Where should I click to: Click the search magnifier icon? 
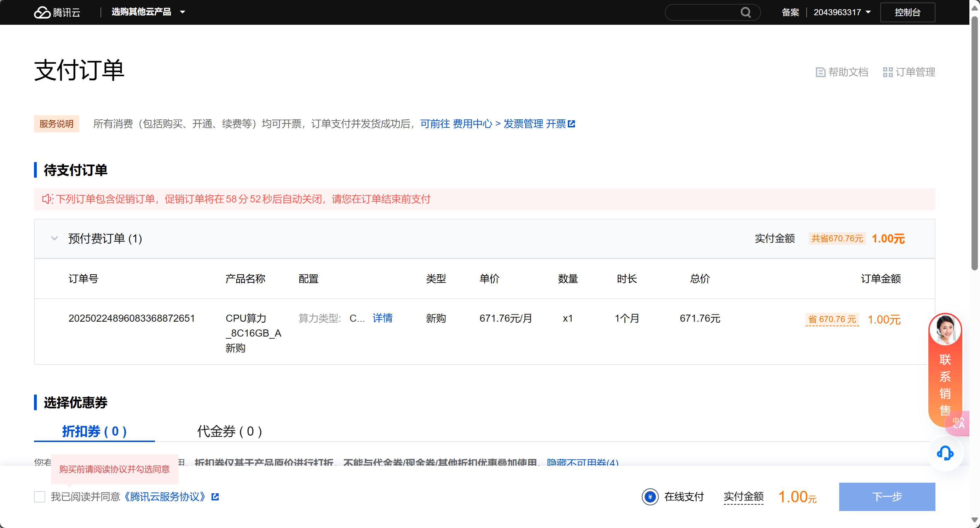click(x=746, y=12)
